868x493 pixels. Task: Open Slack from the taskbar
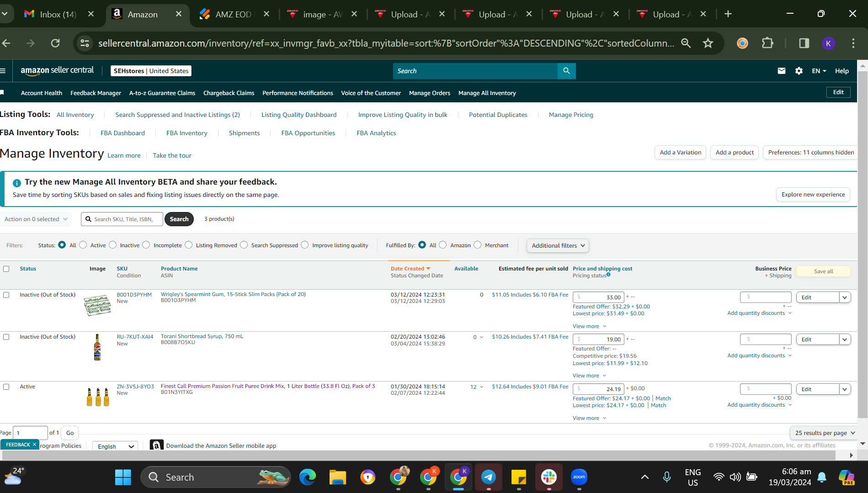(x=549, y=477)
